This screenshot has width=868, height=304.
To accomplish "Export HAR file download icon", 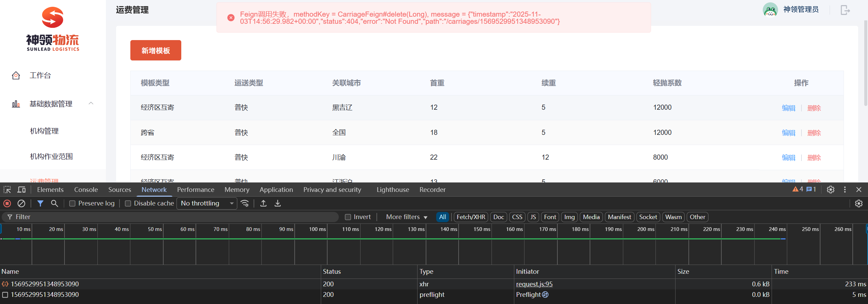I will point(278,203).
